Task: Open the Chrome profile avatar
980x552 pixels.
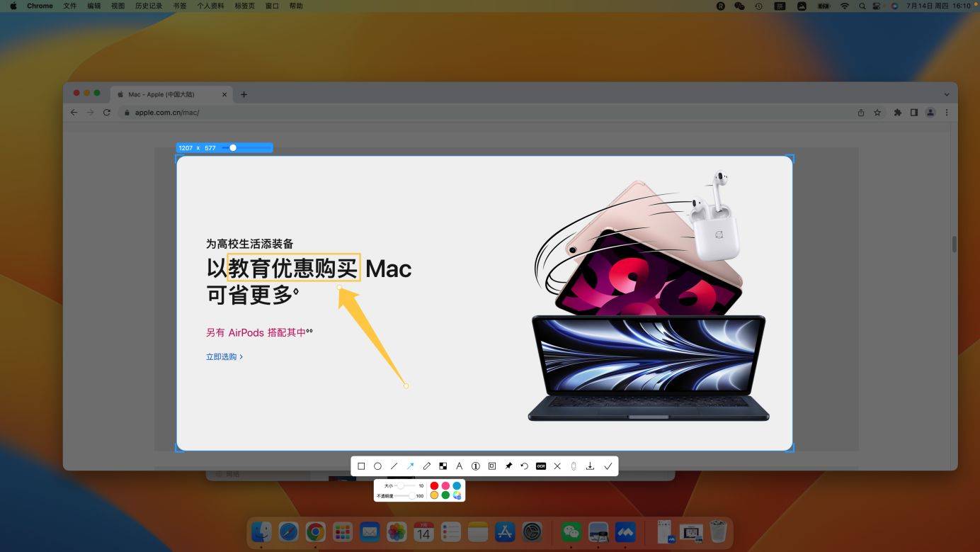Action: pyautogui.click(x=930, y=113)
